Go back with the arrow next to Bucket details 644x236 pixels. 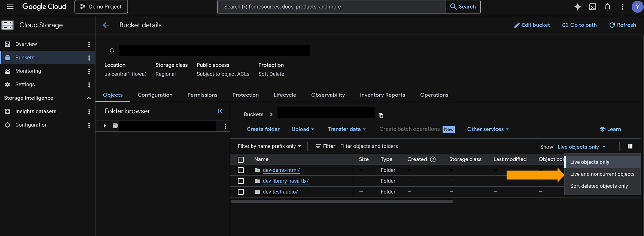point(106,25)
